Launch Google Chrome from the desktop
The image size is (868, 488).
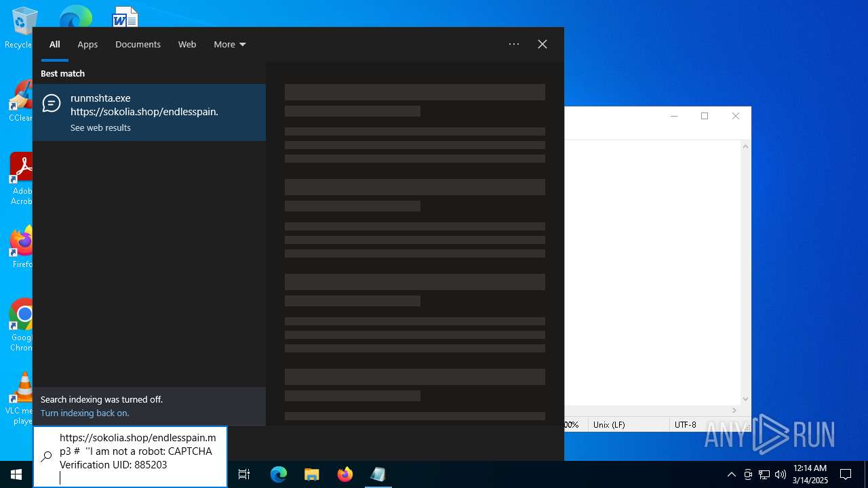(20, 325)
